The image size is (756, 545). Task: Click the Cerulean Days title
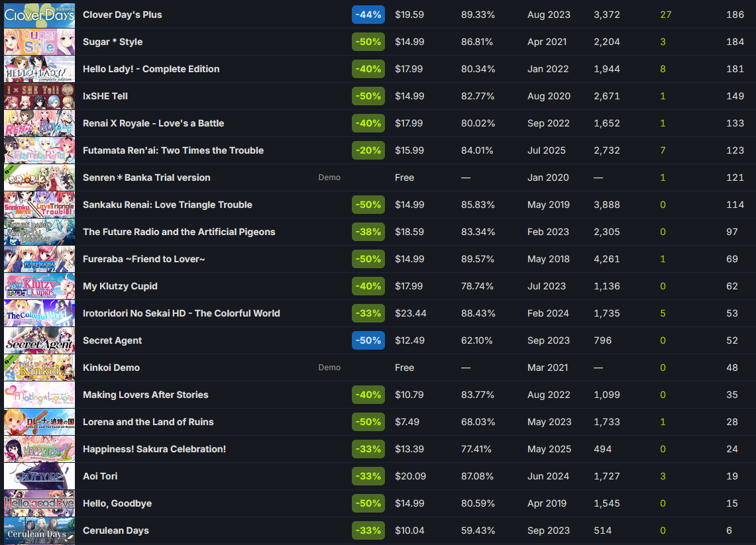(116, 530)
